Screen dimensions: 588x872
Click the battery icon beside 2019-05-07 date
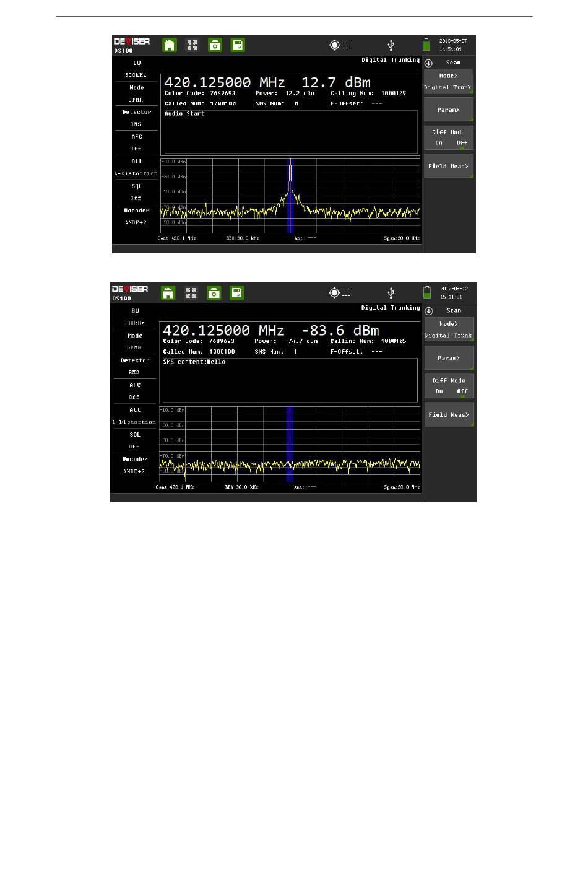click(x=426, y=45)
